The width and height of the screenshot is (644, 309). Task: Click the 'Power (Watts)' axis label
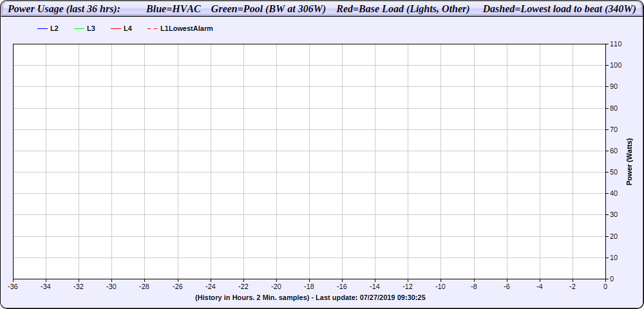629,162
